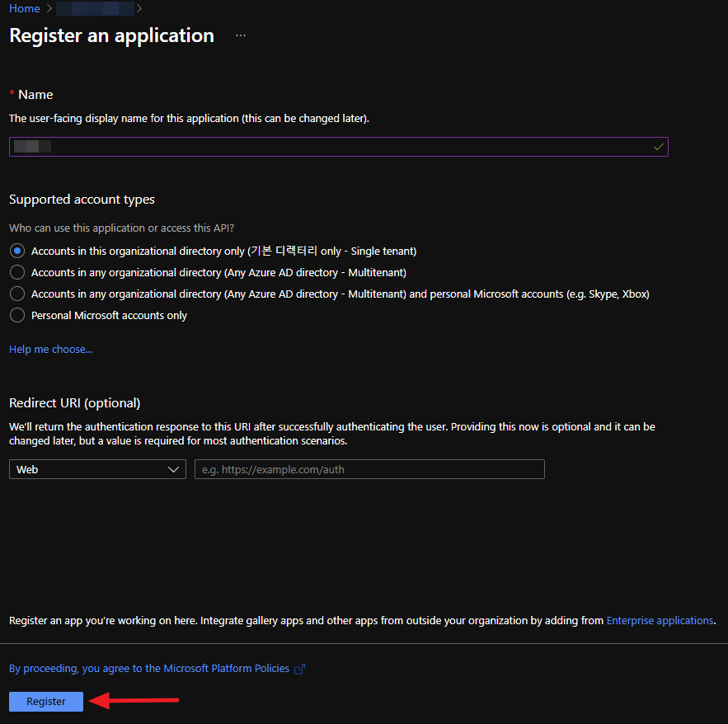Open the Microsoft Platform Policies link
This screenshot has width=728, height=724.
pos(149,668)
